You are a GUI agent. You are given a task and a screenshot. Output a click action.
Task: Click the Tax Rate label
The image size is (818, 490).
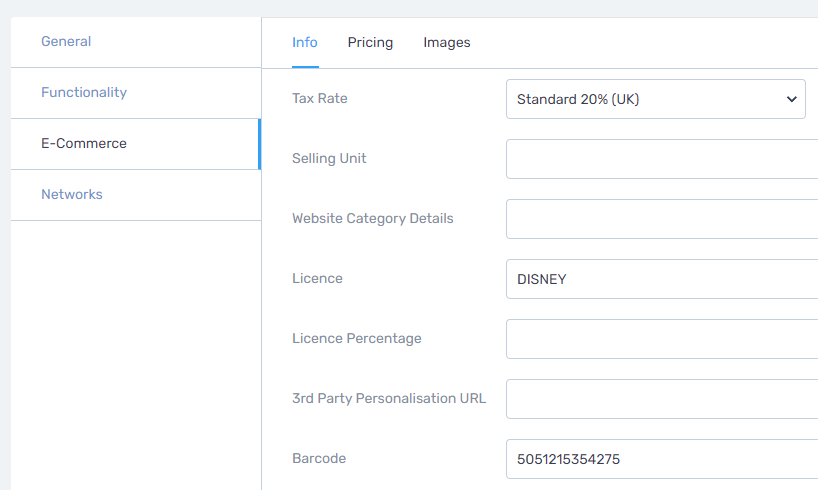pyautogui.click(x=320, y=98)
